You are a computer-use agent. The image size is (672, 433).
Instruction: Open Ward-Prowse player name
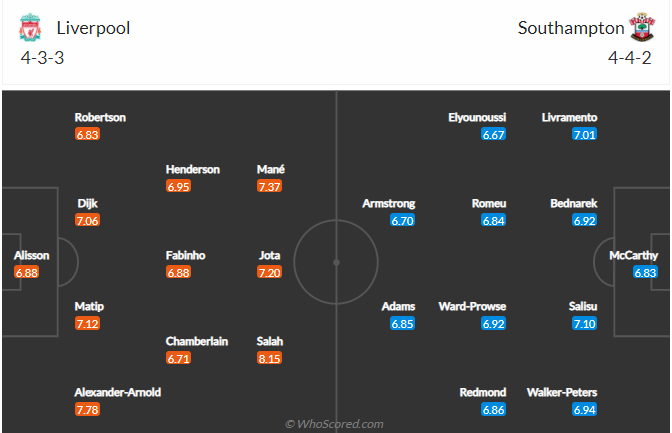[x=472, y=306]
